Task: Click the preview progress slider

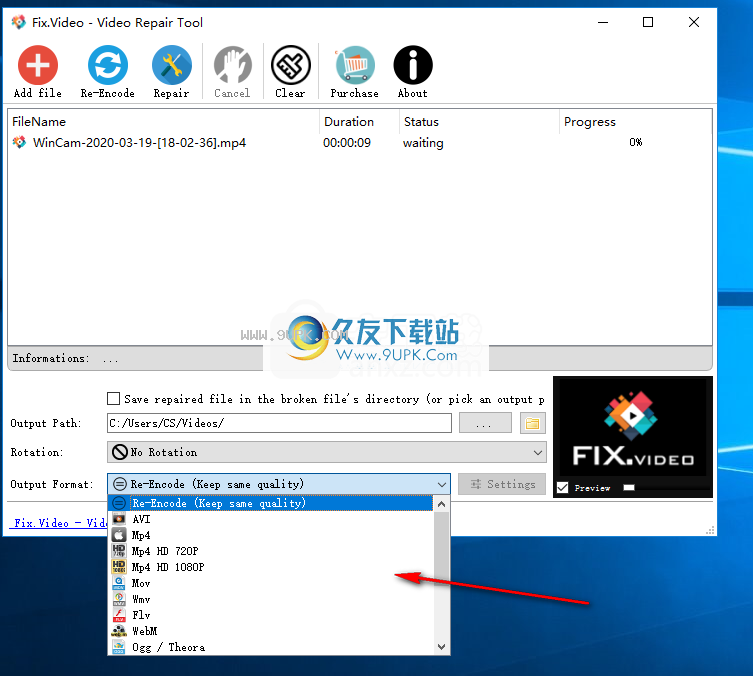Action: 666,488
